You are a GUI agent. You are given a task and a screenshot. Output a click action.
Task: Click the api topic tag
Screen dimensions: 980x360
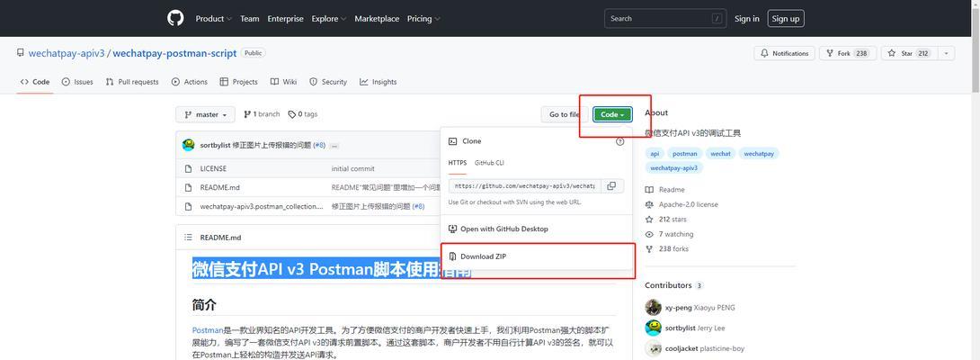[655, 153]
